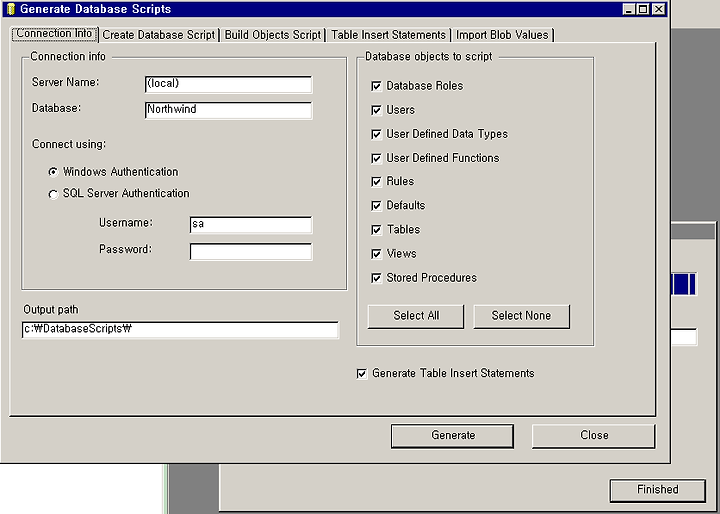Toggle the Defaults checkbox
Image resolution: width=720 pixels, height=514 pixels.
coord(377,206)
